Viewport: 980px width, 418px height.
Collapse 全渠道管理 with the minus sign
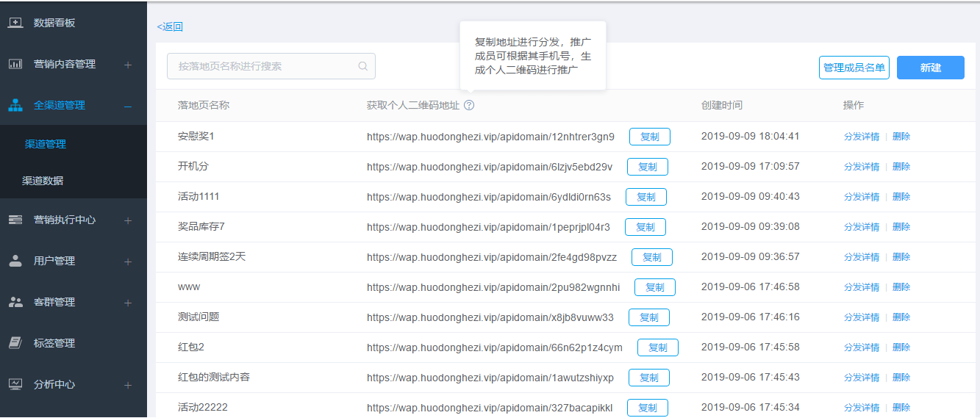(128, 106)
